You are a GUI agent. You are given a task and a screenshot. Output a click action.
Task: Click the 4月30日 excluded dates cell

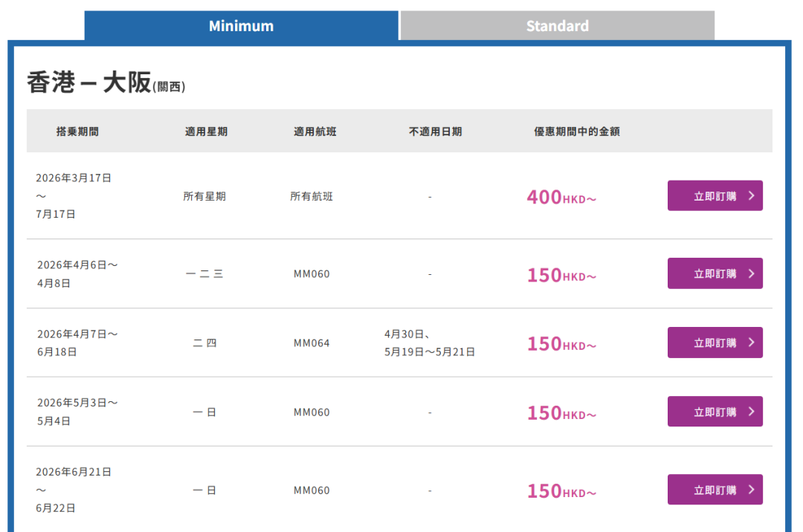[x=430, y=343]
